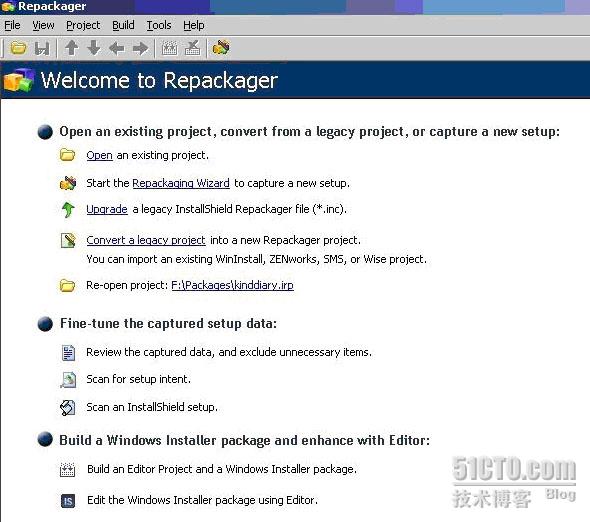Click the Upgrade link
This screenshot has height=522, width=590.
point(107,209)
